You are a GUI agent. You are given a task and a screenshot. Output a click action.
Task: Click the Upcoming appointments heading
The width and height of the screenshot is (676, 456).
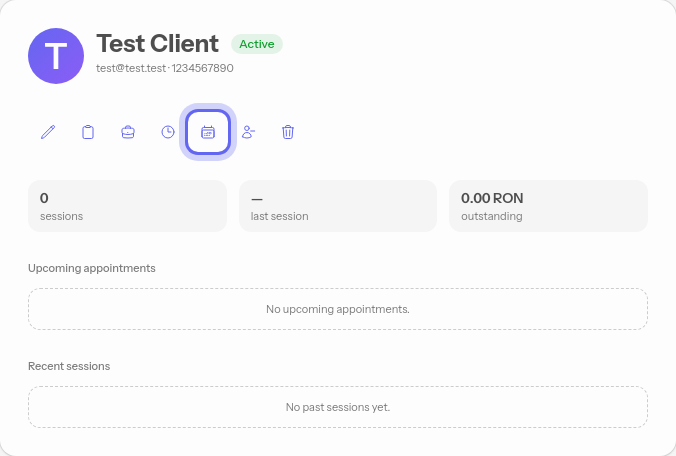92,268
